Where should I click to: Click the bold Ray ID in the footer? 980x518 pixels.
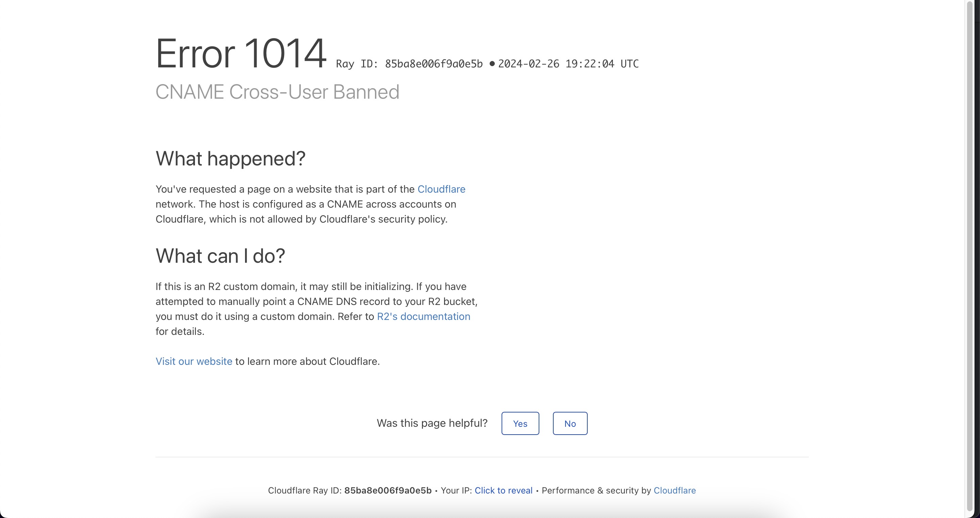pyautogui.click(x=388, y=490)
